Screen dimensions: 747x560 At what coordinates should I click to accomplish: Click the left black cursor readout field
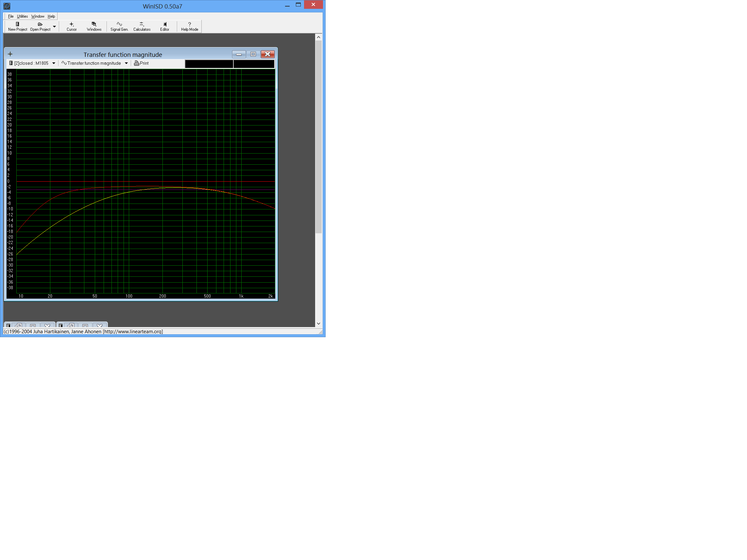pyautogui.click(x=209, y=64)
